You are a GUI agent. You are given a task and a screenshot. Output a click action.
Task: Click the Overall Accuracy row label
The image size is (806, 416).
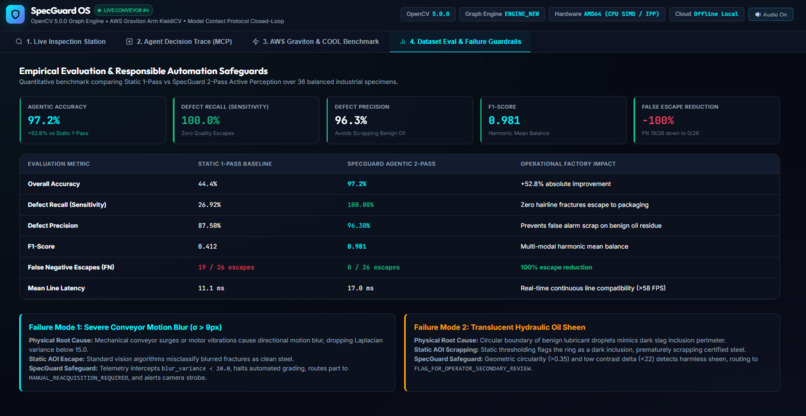[54, 184]
